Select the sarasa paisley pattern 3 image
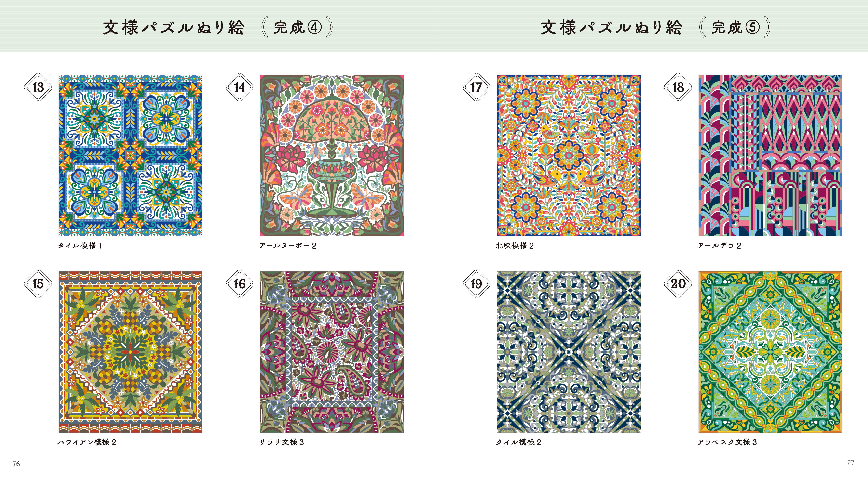The image size is (868, 480). coord(332,352)
